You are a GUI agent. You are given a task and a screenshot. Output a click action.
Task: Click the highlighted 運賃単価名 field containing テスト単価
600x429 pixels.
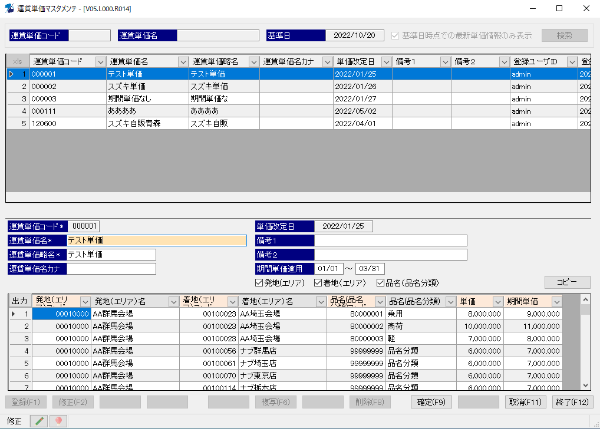click(157, 240)
